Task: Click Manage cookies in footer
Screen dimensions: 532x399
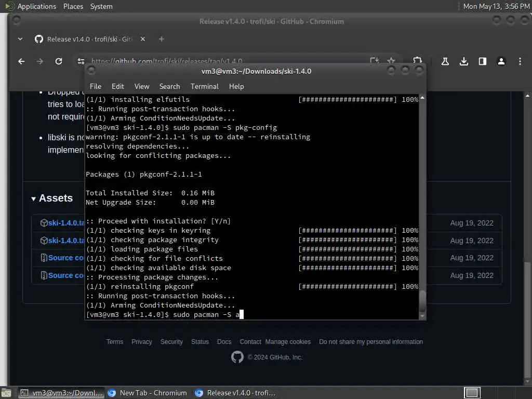Action: tap(288, 342)
